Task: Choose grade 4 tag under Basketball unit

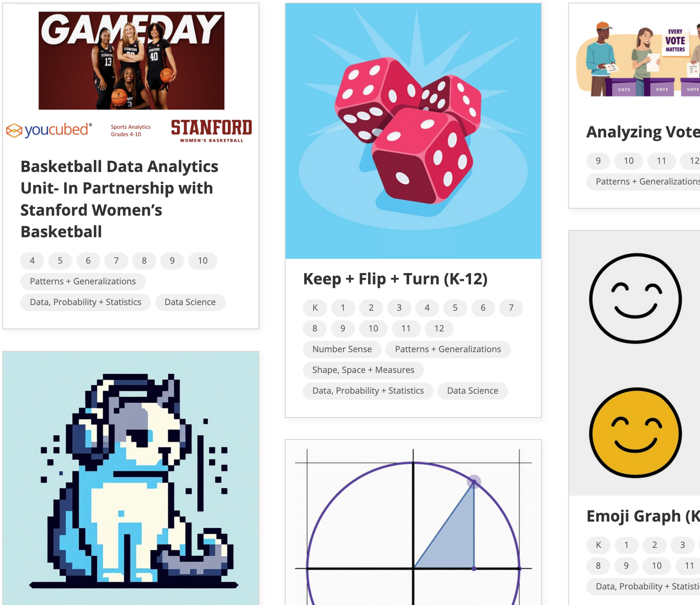Action: pyautogui.click(x=32, y=261)
